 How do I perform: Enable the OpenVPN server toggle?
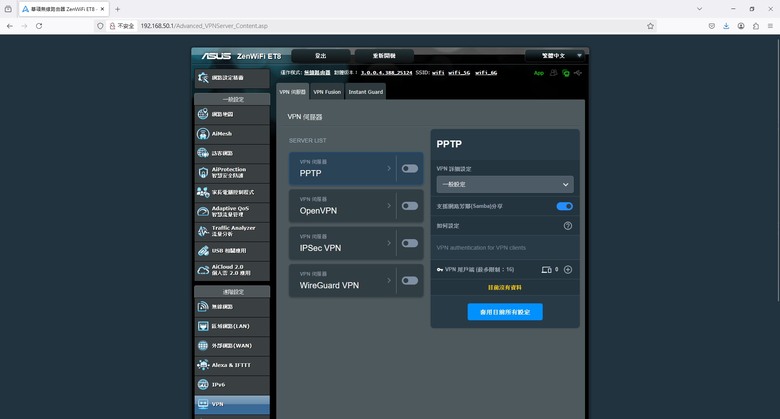tap(410, 206)
